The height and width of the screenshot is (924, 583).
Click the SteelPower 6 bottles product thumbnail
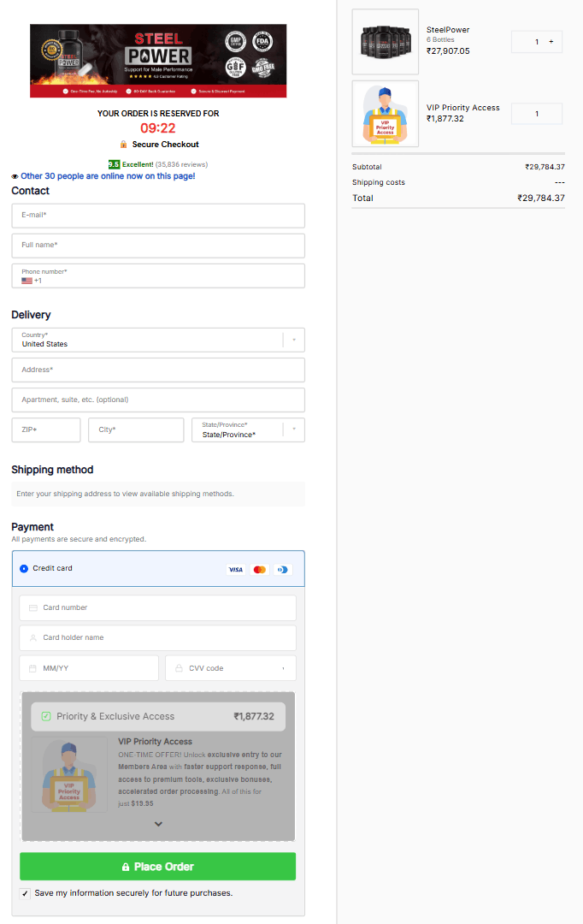click(386, 42)
